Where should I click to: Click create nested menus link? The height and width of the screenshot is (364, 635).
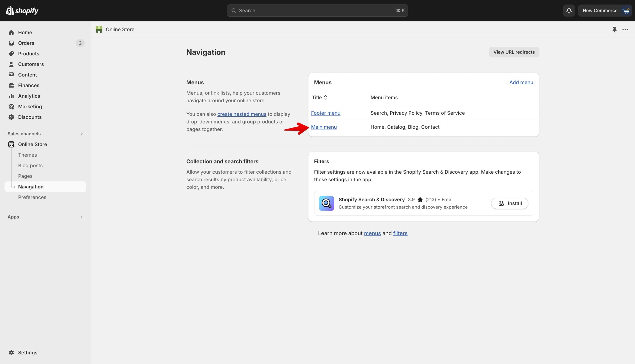click(241, 114)
